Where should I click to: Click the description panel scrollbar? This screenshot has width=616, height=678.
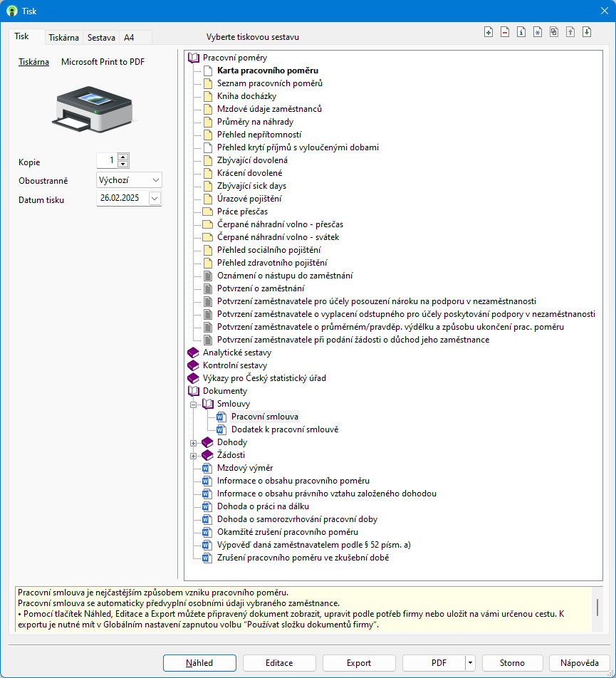coord(597,609)
